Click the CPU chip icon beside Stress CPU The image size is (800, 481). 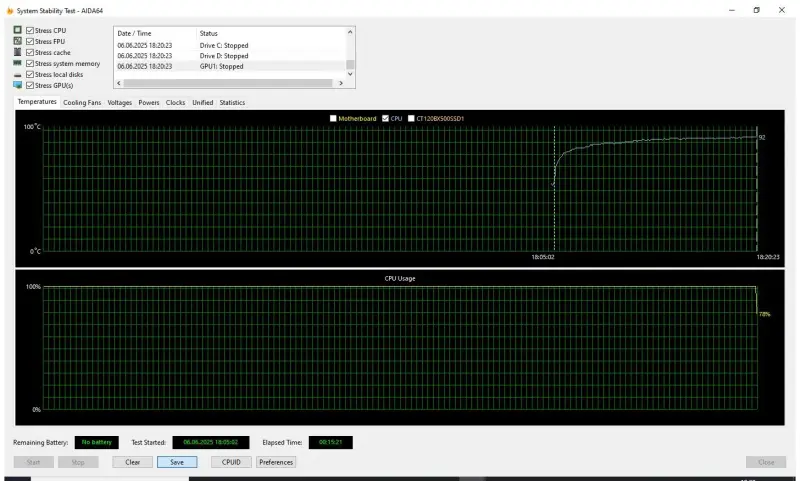(x=17, y=30)
